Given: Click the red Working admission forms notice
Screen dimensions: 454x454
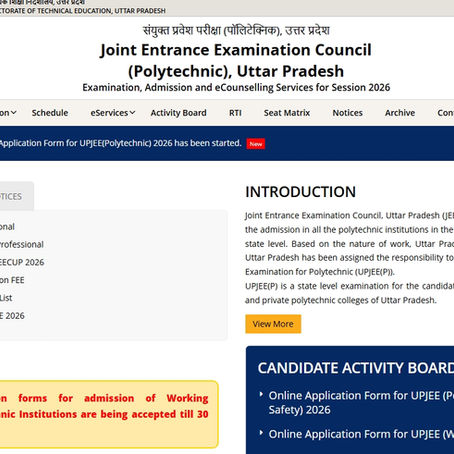Looking at the screenshot, I should pos(104,406).
